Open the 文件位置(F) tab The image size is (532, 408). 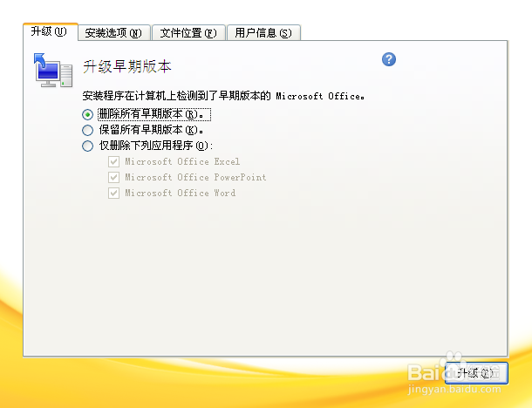[x=188, y=33]
